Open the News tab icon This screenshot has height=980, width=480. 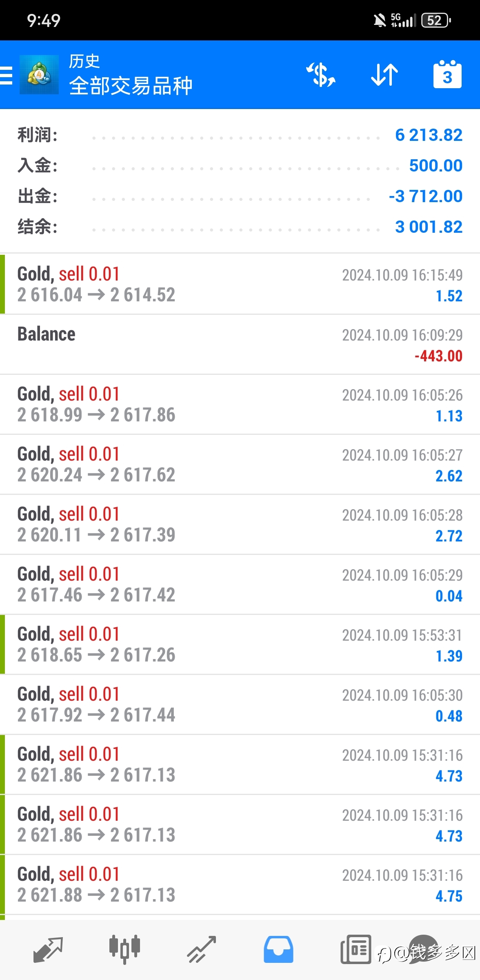[356, 950]
